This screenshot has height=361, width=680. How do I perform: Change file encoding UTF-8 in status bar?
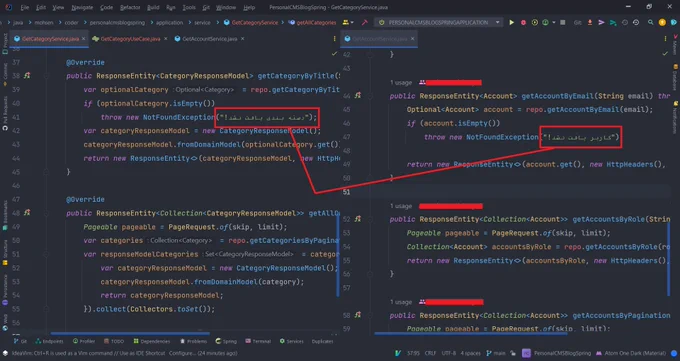[449, 353]
